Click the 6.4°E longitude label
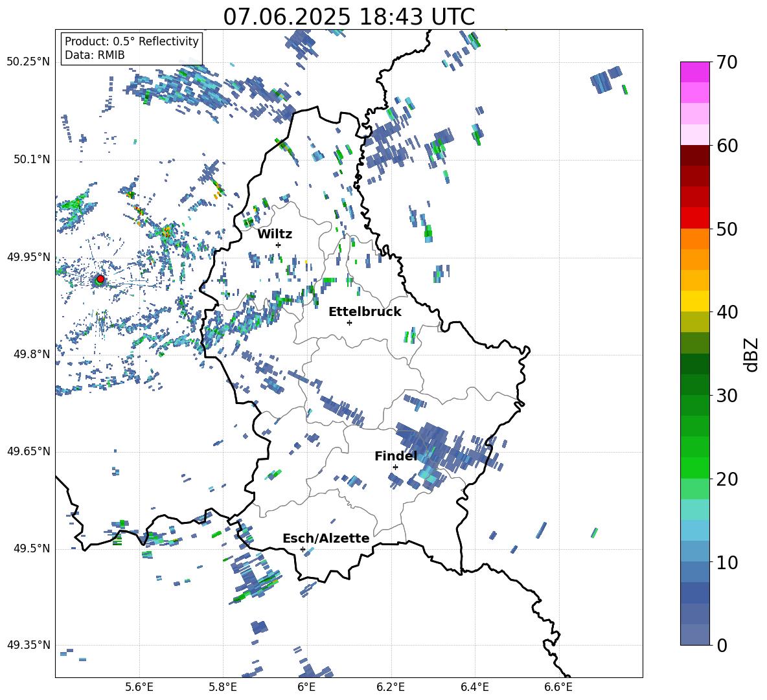This screenshot has height=700, width=767. [474, 687]
